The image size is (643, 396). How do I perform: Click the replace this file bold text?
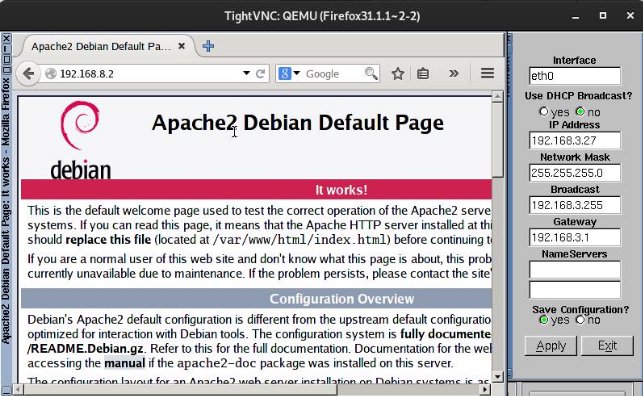[108, 239]
